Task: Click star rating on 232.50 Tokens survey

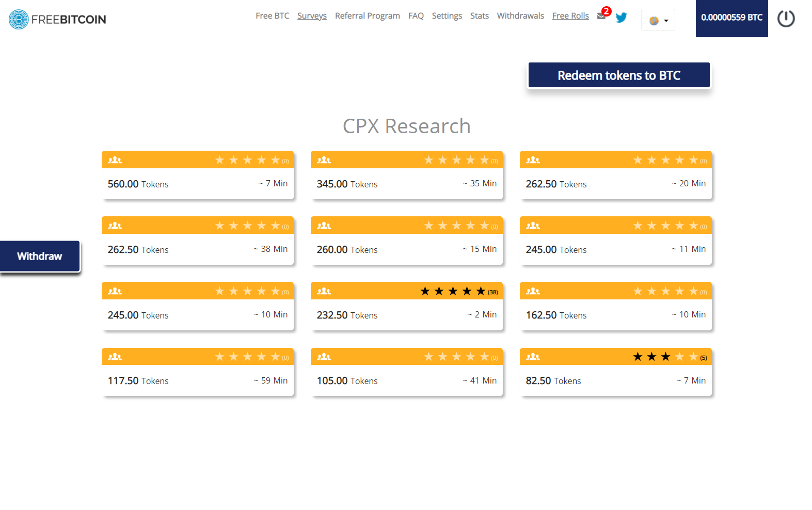Action: pos(459,291)
